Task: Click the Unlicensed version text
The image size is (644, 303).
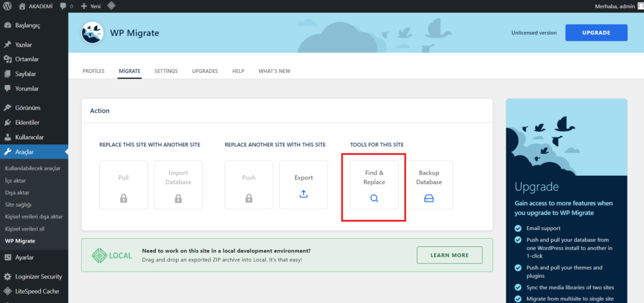Action: tap(534, 33)
